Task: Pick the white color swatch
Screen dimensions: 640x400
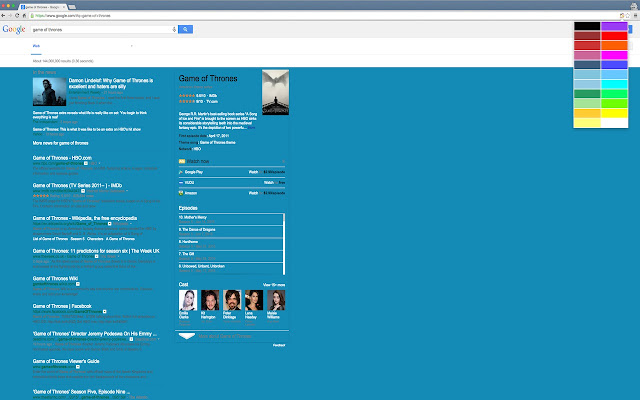Action: [x=614, y=123]
